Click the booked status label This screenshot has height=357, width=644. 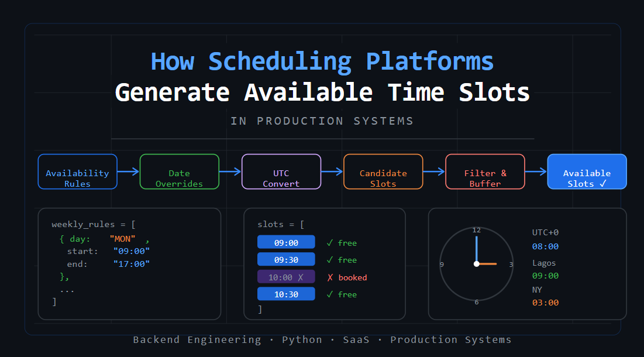[x=353, y=278]
